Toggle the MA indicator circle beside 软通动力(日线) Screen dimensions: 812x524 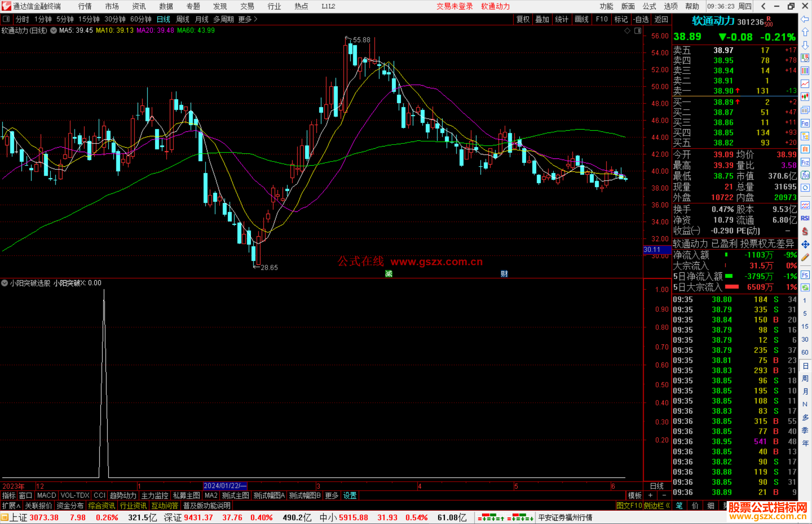[54, 30]
